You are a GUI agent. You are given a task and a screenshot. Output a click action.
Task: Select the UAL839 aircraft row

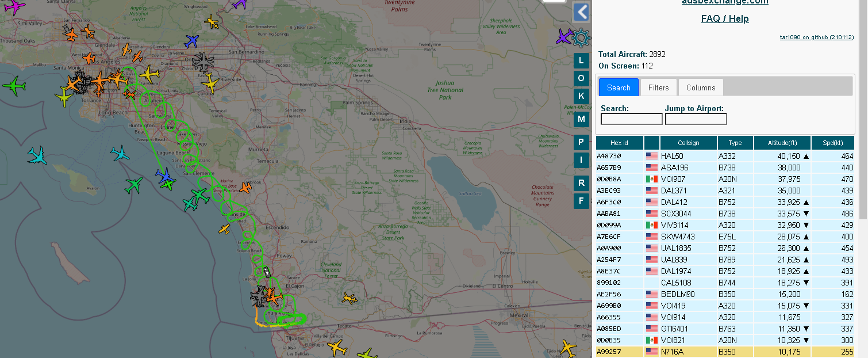725,260
